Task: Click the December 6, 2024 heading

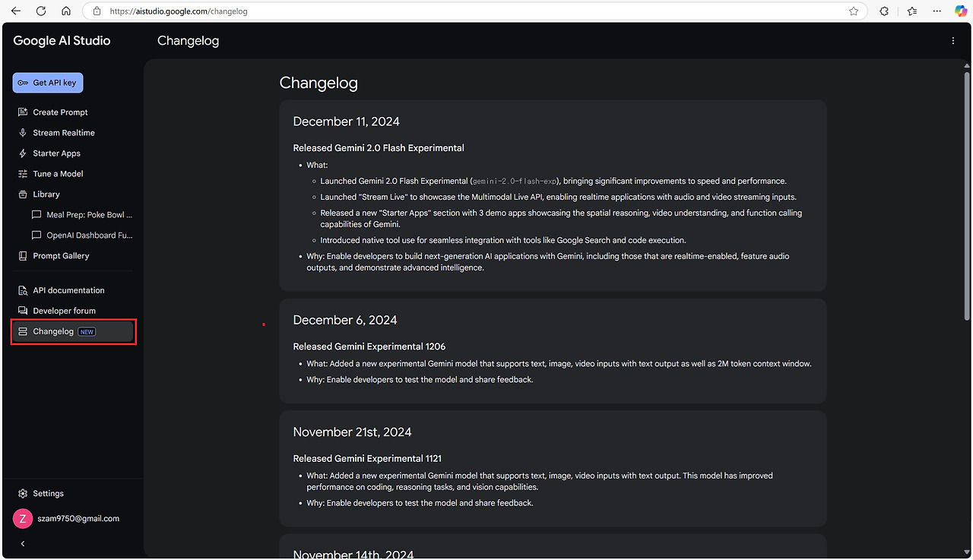Action: (x=345, y=321)
